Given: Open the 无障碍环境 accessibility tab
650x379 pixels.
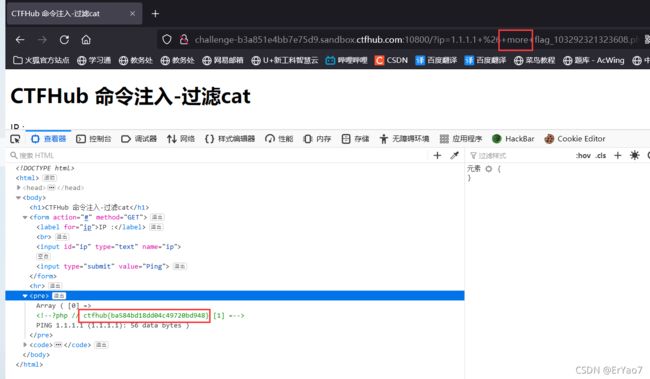Looking at the screenshot, I should click(404, 139).
